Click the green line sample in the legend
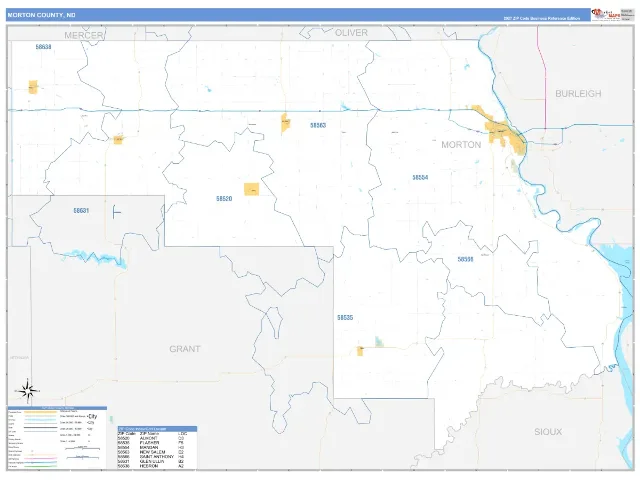The width and height of the screenshot is (640, 480). [40, 466]
